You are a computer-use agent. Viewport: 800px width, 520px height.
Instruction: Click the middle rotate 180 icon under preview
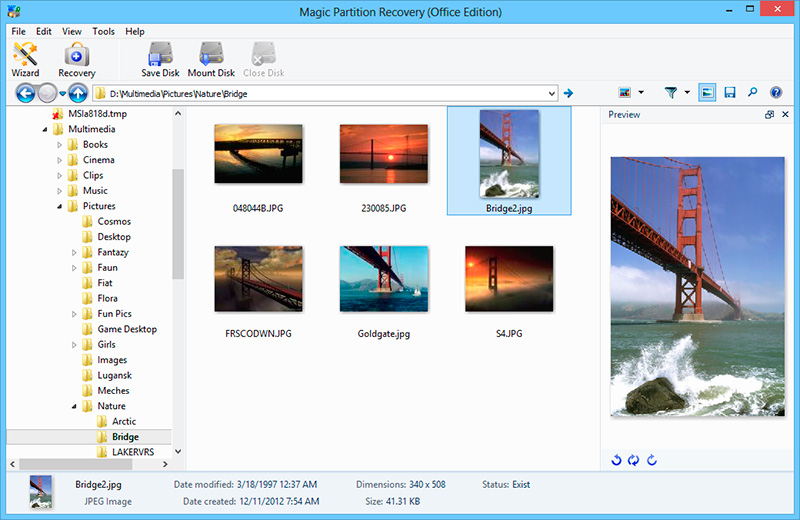tap(634, 460)
